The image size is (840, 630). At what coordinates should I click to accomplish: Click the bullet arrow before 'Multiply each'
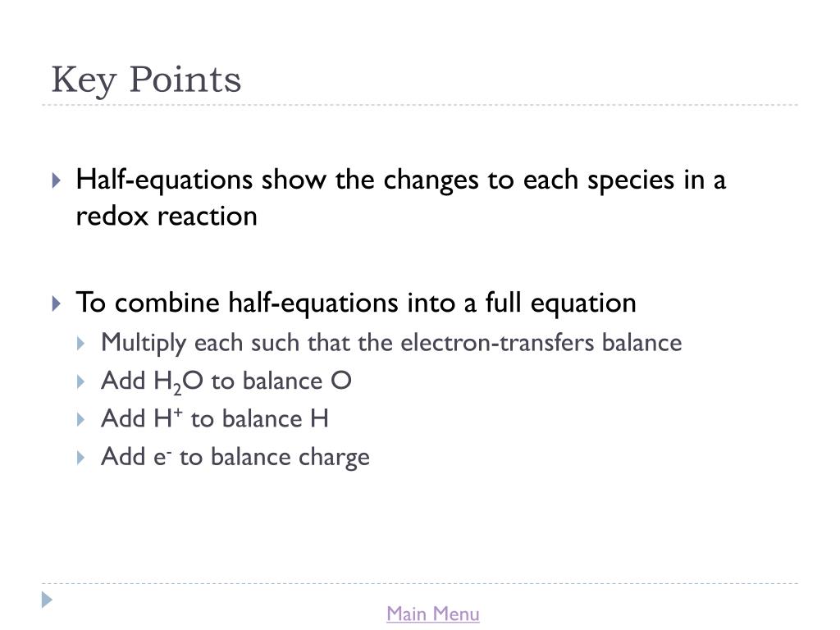(x=81, y=343)
